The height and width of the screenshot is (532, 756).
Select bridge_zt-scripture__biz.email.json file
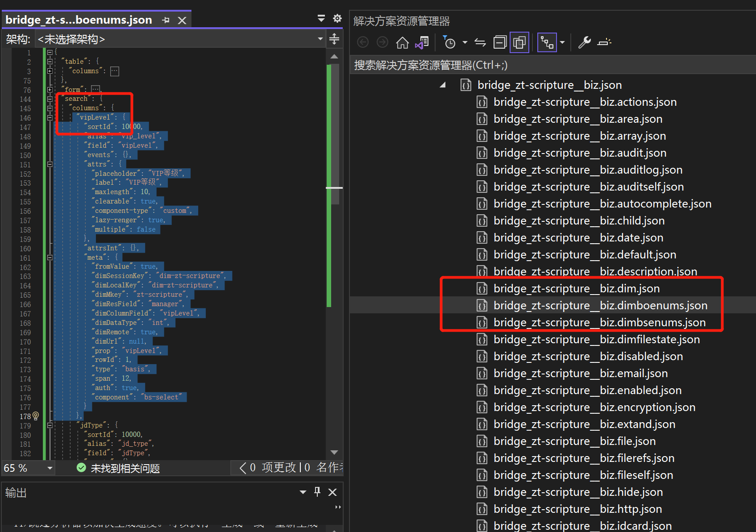(x=580, y=373)
